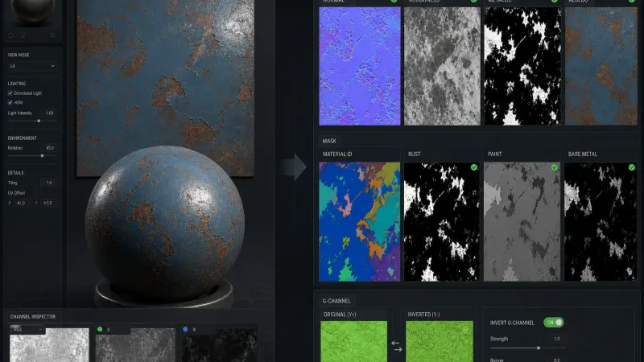Turn off the Invert G-Channel switch

tap(553, 323)
